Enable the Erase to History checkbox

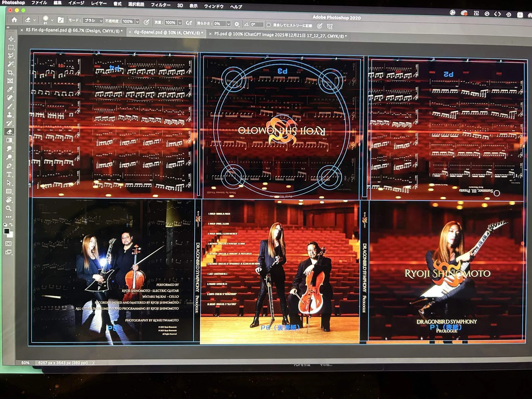(268, 25)
